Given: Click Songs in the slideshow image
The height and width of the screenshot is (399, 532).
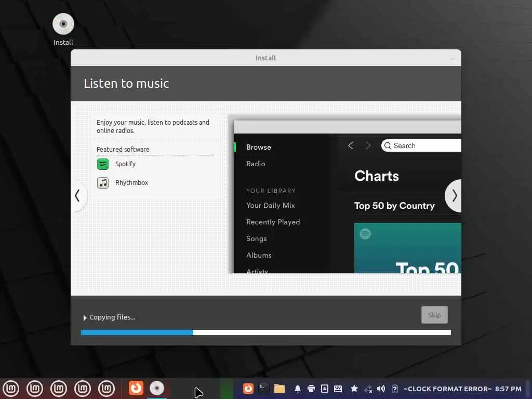Looking at the screenshot, I should click(x=257, y=238).
